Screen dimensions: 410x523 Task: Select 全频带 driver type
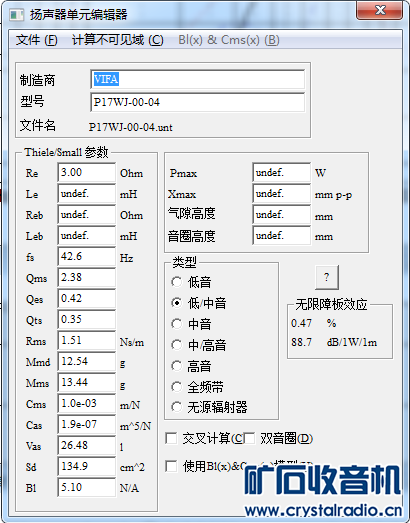(x=176, y=387)
